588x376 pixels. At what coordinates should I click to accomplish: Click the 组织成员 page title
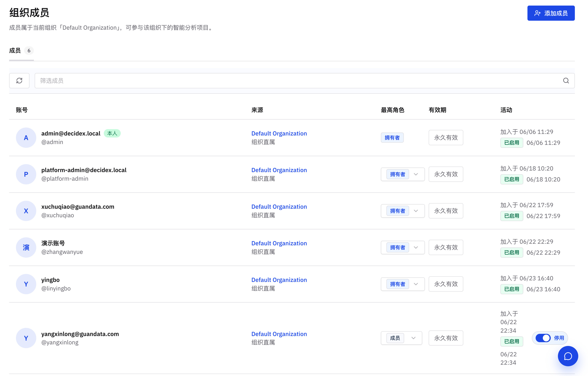pyautogui.click(x=29, y=13)
